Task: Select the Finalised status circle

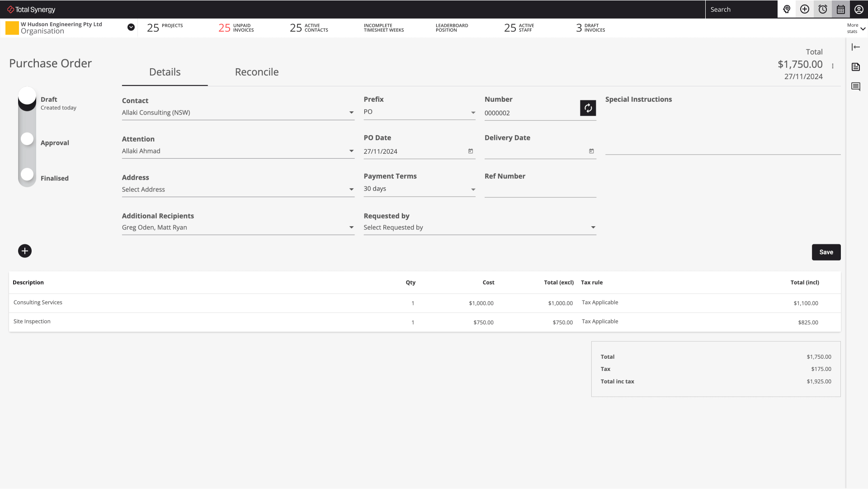Action: pyautogui.click(x=27, y=174)
